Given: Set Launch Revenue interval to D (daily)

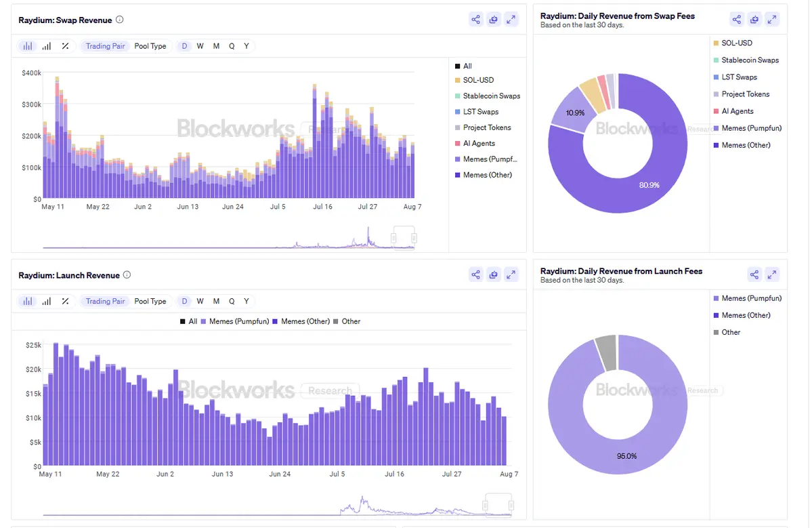Looking at the screenshot, I should [x=184, y=301].
